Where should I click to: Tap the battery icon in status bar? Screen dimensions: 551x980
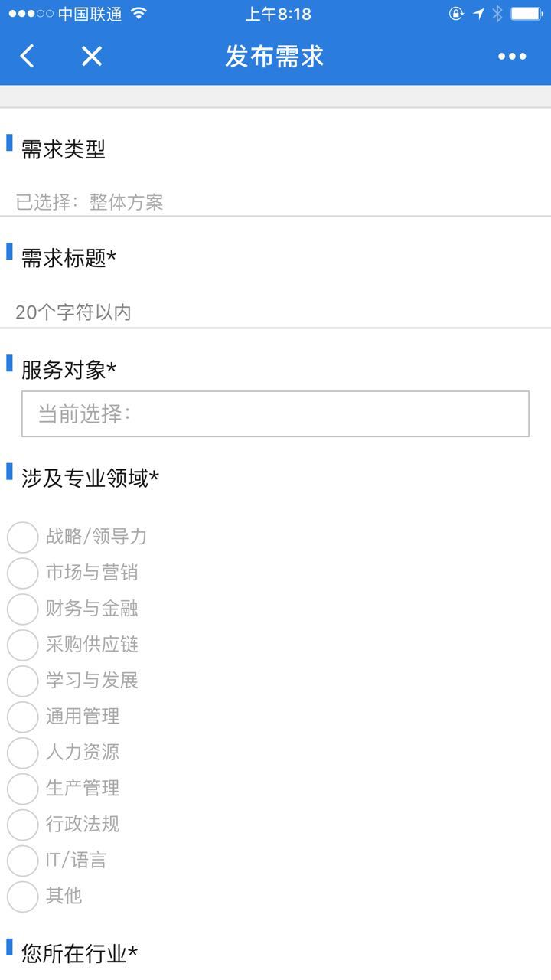(527, 14)
